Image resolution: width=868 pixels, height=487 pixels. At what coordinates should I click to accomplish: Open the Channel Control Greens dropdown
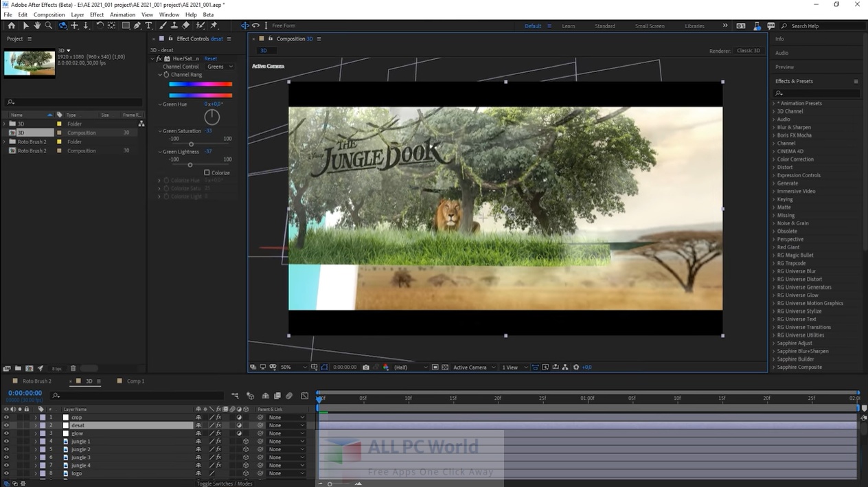pos(220,67)
